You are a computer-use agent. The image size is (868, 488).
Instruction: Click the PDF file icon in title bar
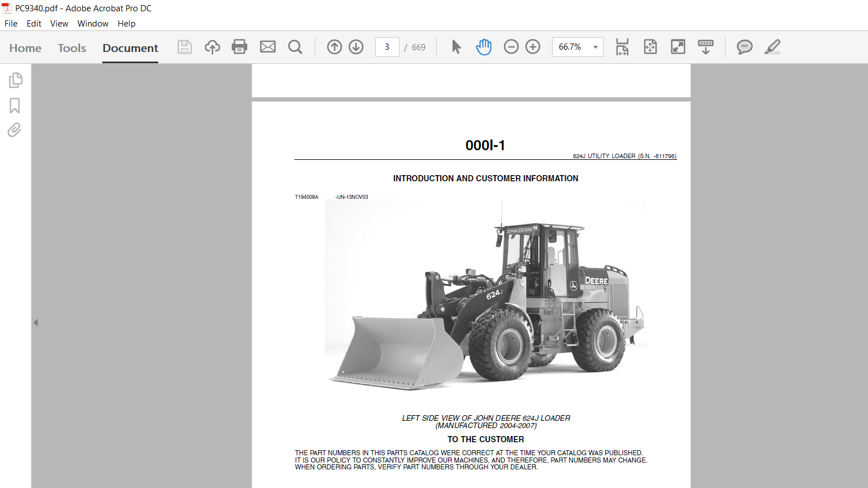pos(7,8)
